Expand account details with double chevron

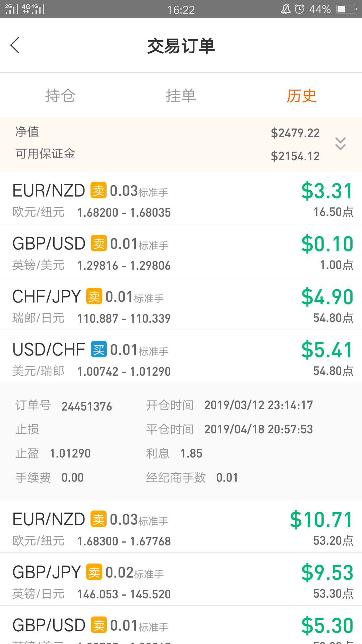pos(341,144)
